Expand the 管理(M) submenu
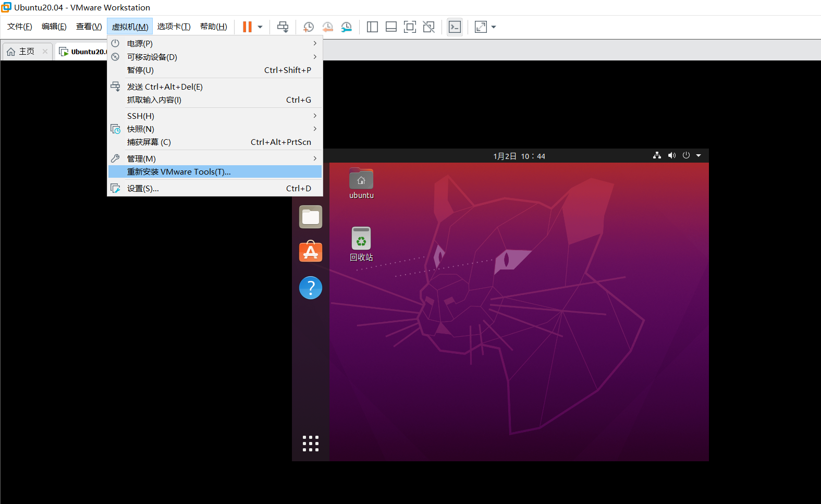 pos(215,158)
